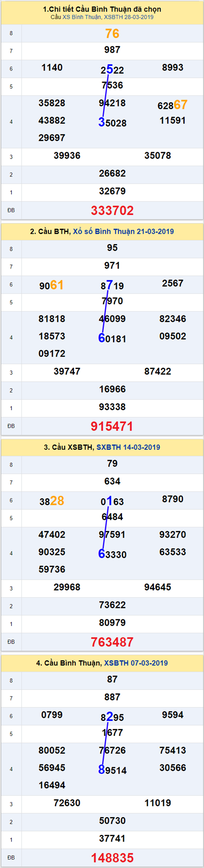Select the prize number 3828
The width and height of the screenshot is (204, 868).
pyautogui.click(x=52, y=501)
